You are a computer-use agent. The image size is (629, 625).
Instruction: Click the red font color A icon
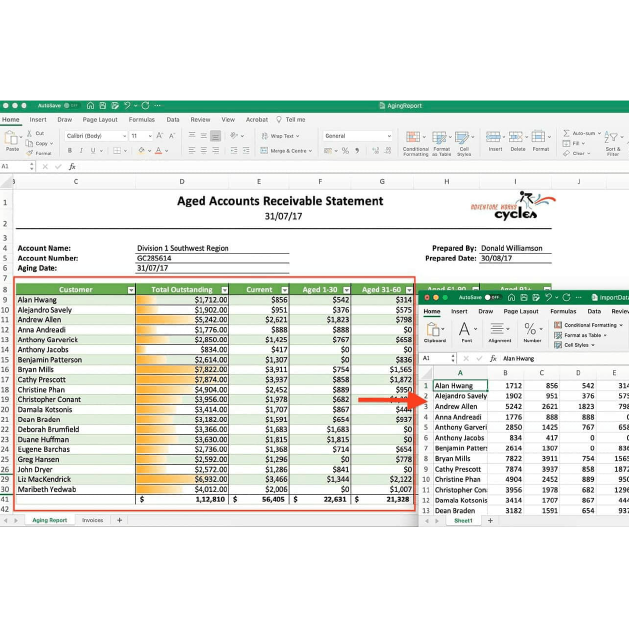pyautogui.click(x=158, y=150)
